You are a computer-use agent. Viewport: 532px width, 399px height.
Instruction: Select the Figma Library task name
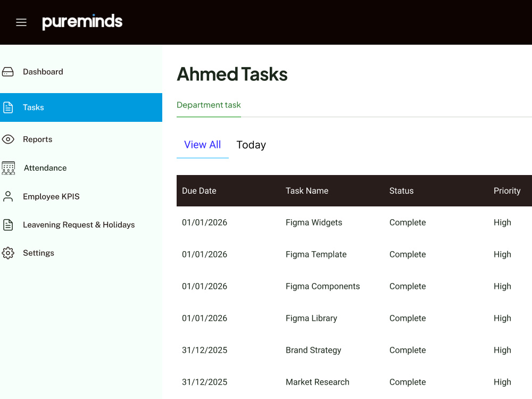click(x=311, y=318)
